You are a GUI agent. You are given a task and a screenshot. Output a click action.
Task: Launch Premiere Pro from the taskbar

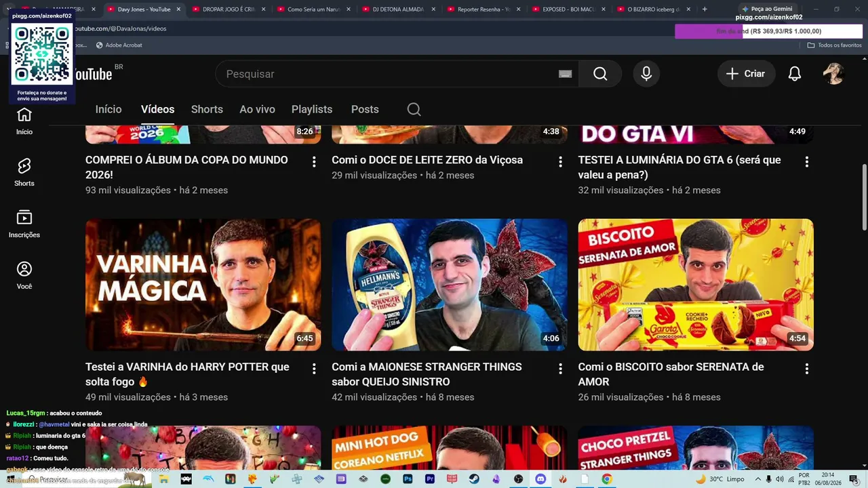click(430, 479)
